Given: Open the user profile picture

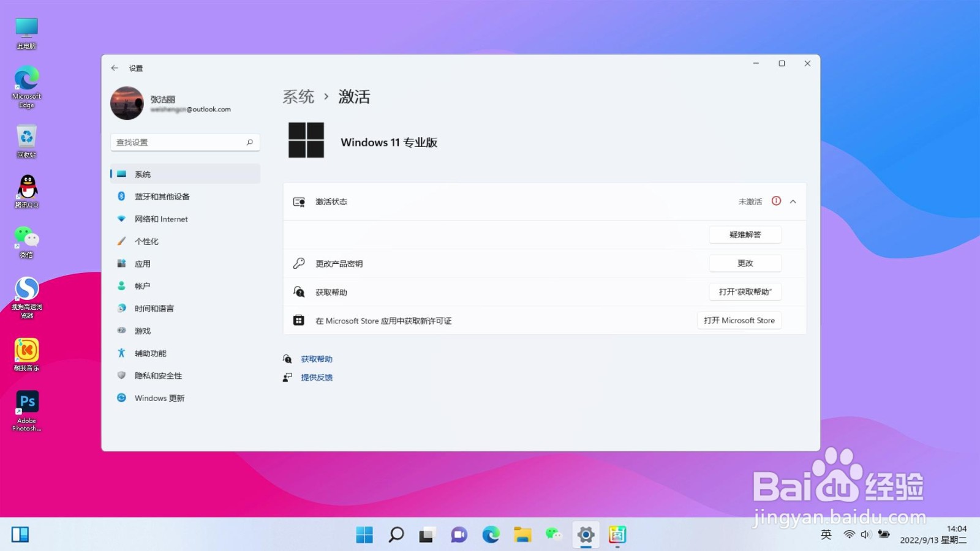Looking at the screenshot, I should pyautogui.click(x=127, y=103).
